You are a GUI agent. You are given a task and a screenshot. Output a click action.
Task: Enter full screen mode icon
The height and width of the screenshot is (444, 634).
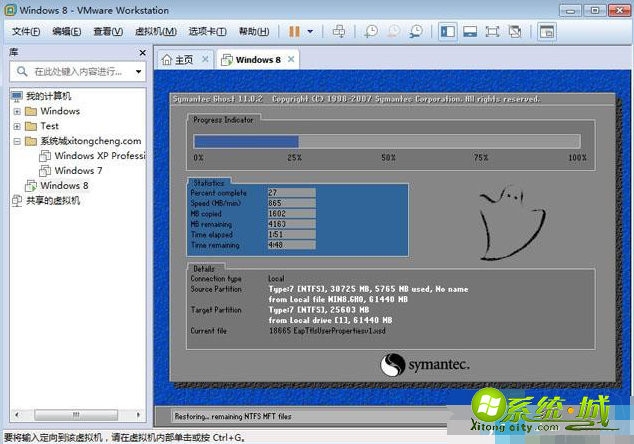pos(492,32)
